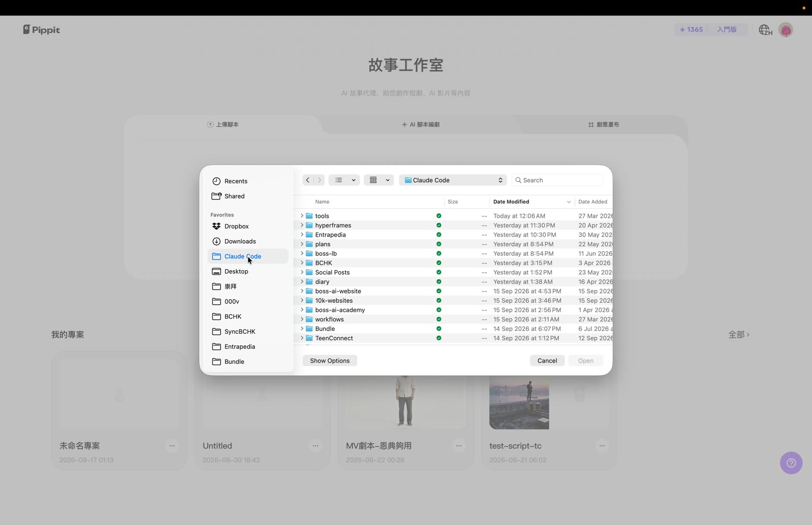Click the grid grouping icon in toolbar
The height and width of the screenshot is (525, 812).
coord(374,180)
